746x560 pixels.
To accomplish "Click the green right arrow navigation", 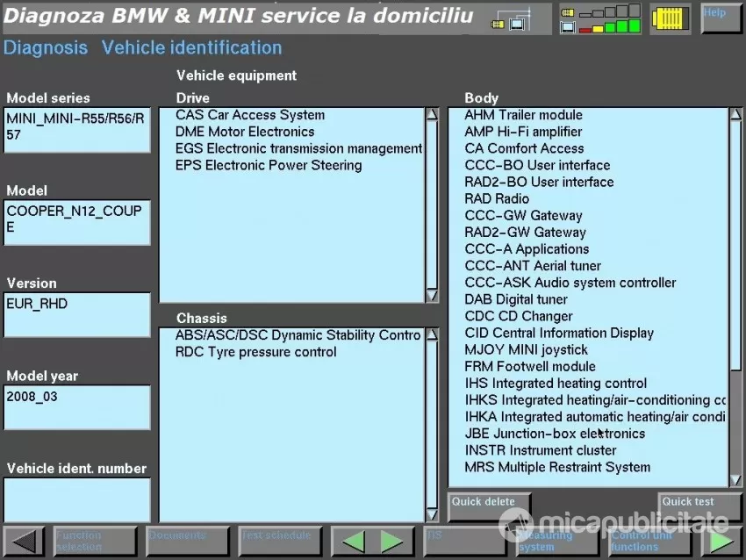I will click(x=391, y=542).
